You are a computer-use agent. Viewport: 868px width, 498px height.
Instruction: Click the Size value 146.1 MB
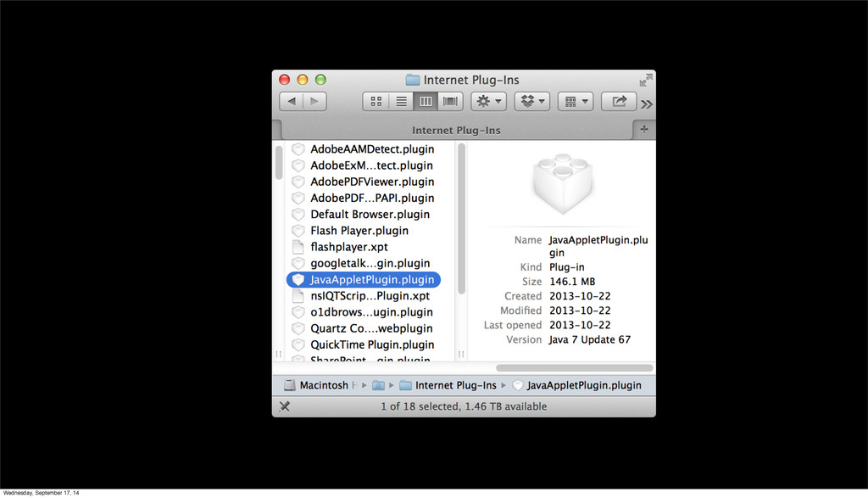click(x=572, y=282)
